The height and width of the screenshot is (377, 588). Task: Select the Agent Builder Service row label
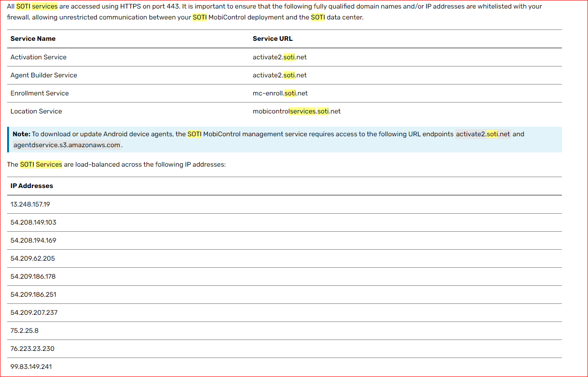(x=44, y=75)
